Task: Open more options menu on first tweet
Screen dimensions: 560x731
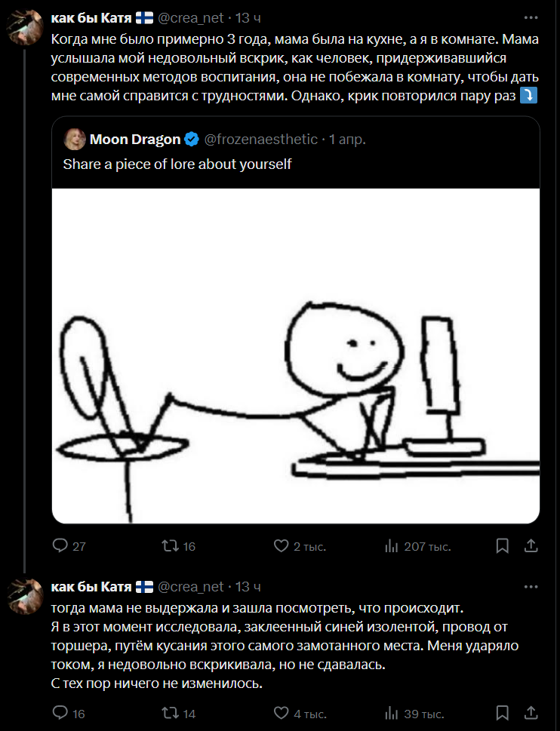Action: coord(534,17)
